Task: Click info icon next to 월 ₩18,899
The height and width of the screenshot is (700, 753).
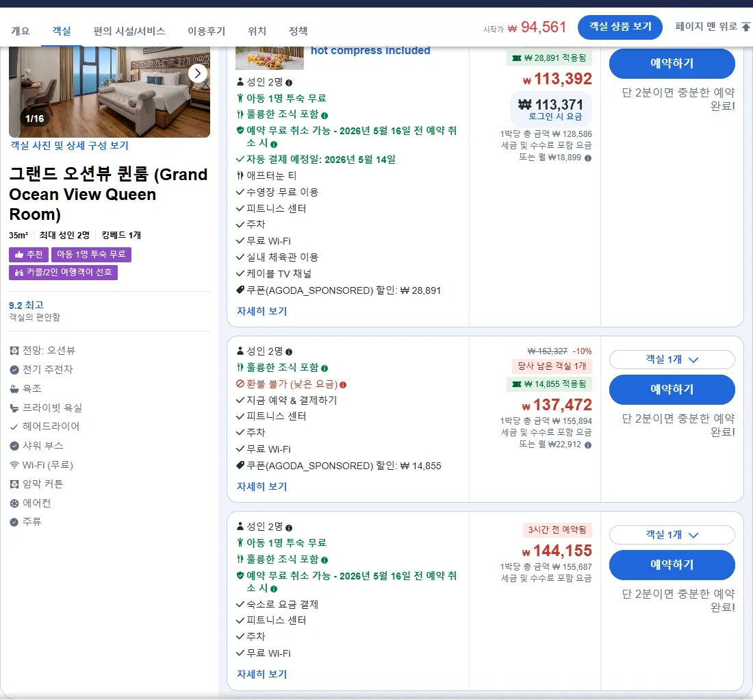Action: pyautogui.click(x=588, y=158)
